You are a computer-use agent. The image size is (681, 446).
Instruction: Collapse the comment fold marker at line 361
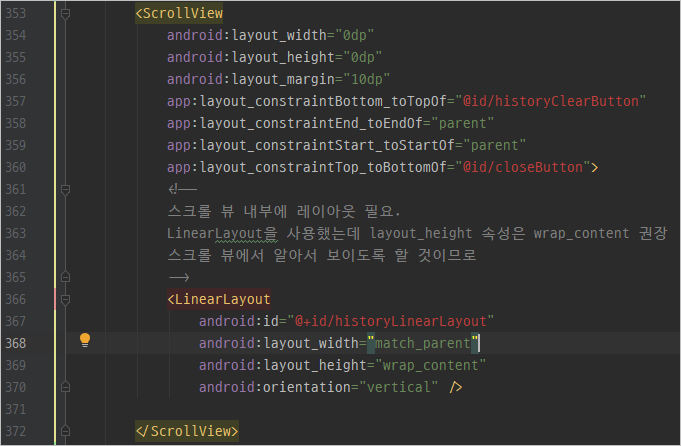click(66, 190)
